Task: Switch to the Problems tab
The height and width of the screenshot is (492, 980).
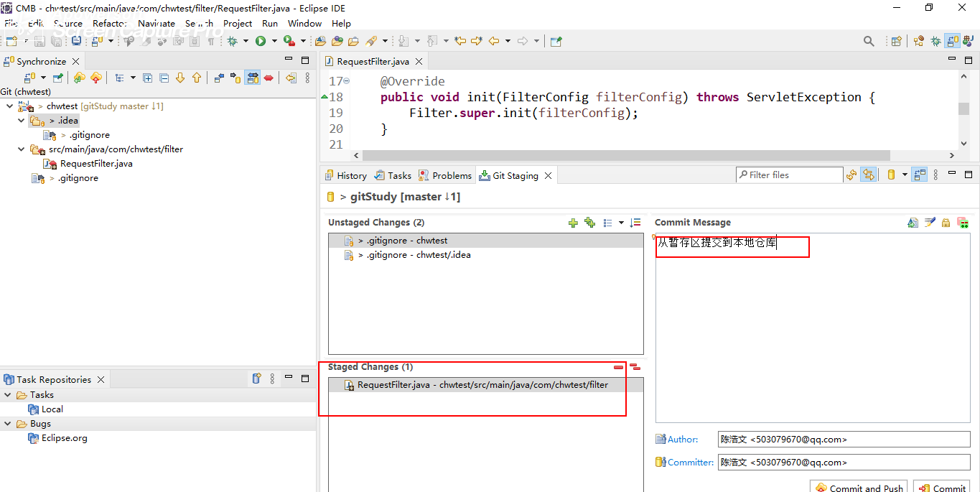Action: pyautogui.click(x=445, y=175)
